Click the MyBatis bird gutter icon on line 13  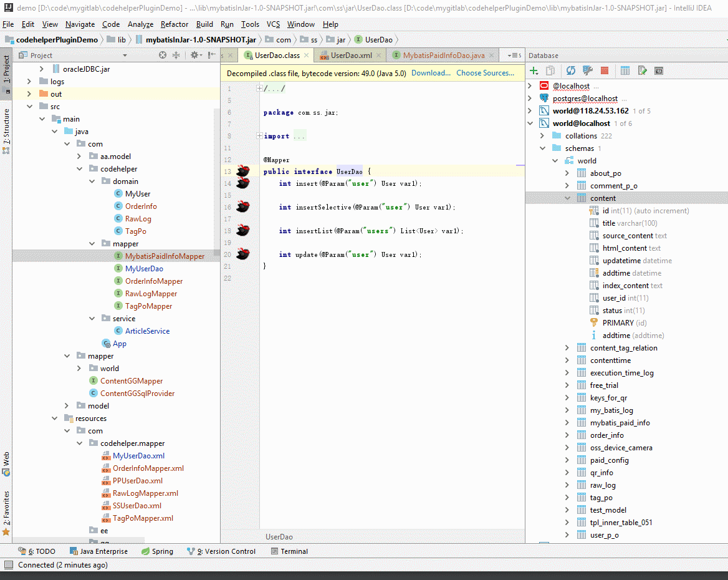[x=243, y=170]
